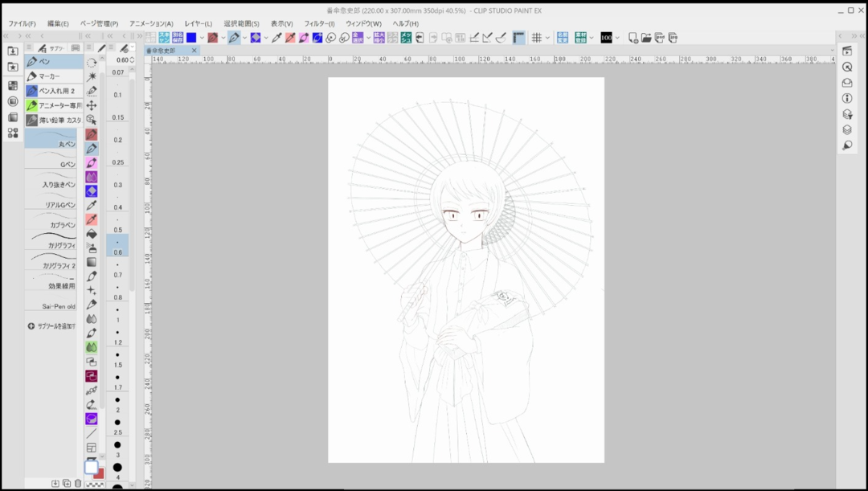
Task: Open the Information panel icon on right dock
Action: click(x=847, y=98)
